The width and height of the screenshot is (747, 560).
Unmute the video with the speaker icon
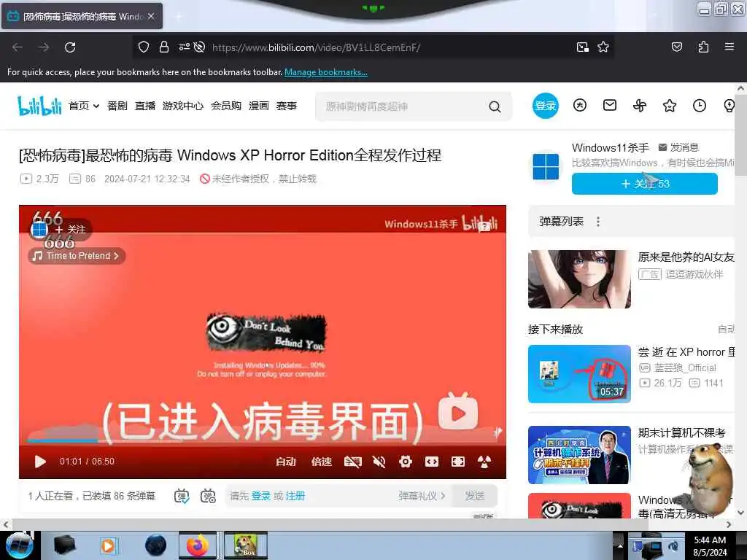pyautogui.click(x=379, y=462)
